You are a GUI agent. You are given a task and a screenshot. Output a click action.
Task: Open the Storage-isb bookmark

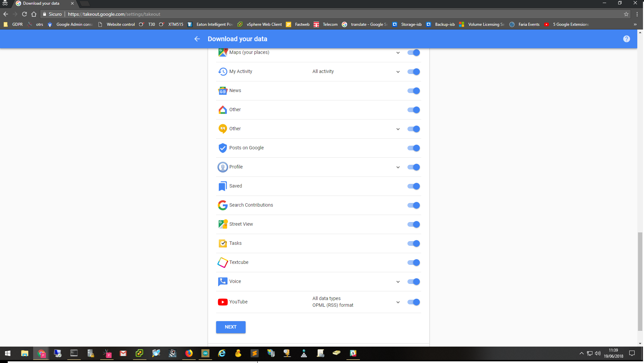tap(407, 24)
